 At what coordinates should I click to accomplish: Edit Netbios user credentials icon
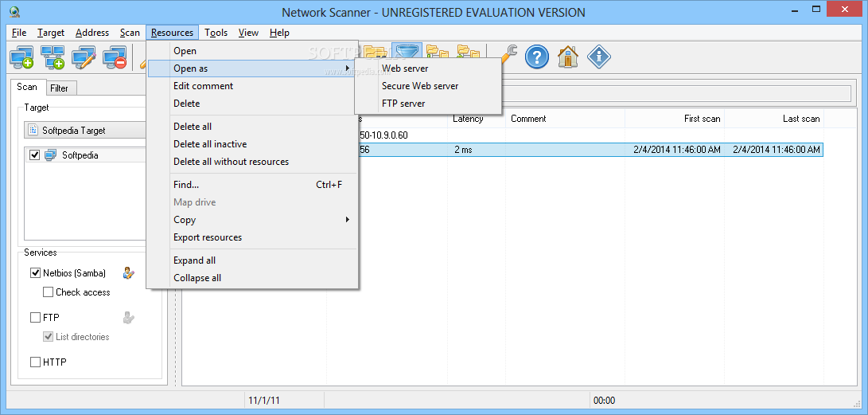[x=128, y=272]
